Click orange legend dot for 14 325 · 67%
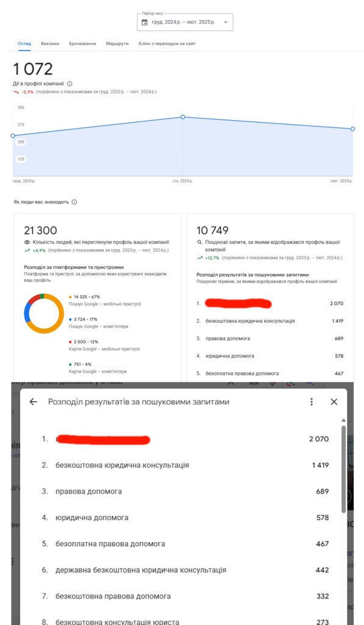This screenshot has width=364, height=625. click(x=71, y=297)
